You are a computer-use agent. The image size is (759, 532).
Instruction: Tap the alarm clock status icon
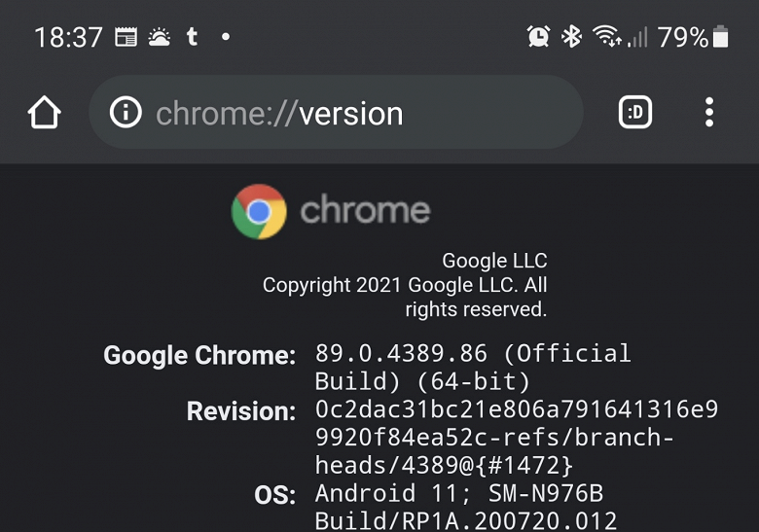click(538, 37)
